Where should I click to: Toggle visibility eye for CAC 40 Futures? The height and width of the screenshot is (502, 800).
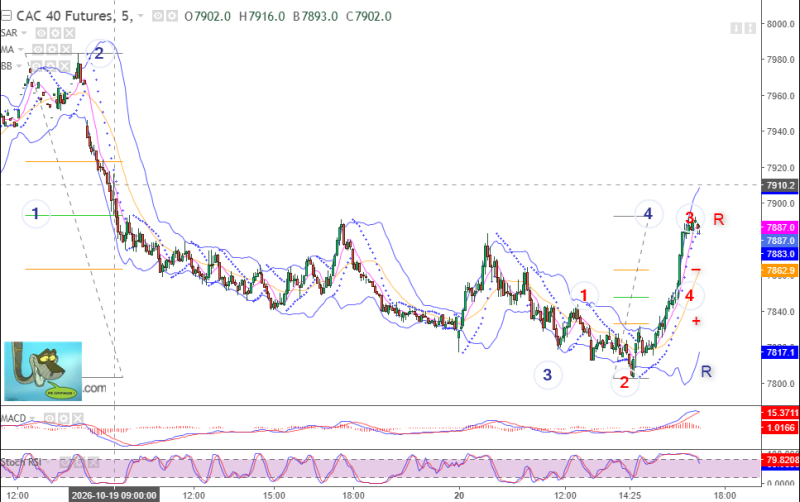[x=158, y=16]
